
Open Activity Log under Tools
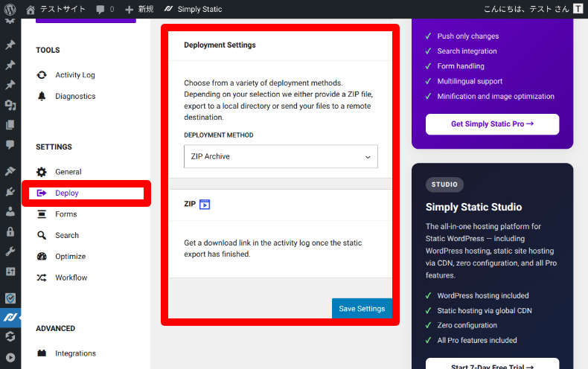click(75, 75)
